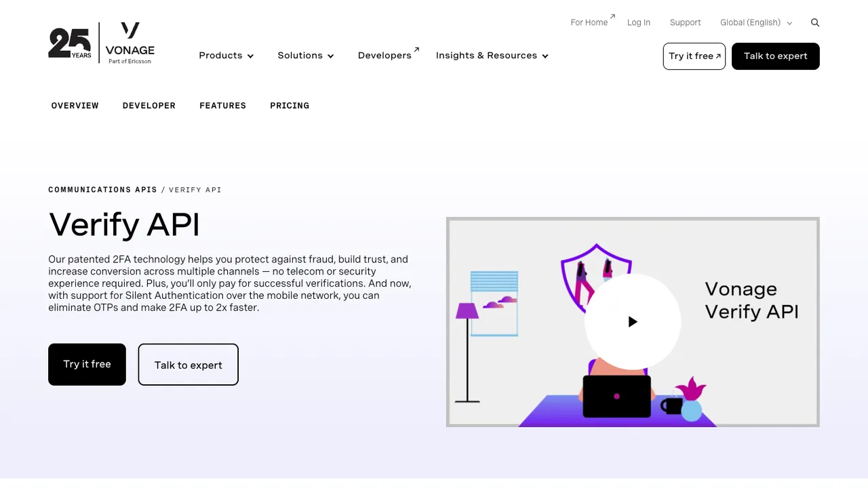Screen dimensions: 868x488
Task: Open the Developers external link
Action: pos(389,55)
